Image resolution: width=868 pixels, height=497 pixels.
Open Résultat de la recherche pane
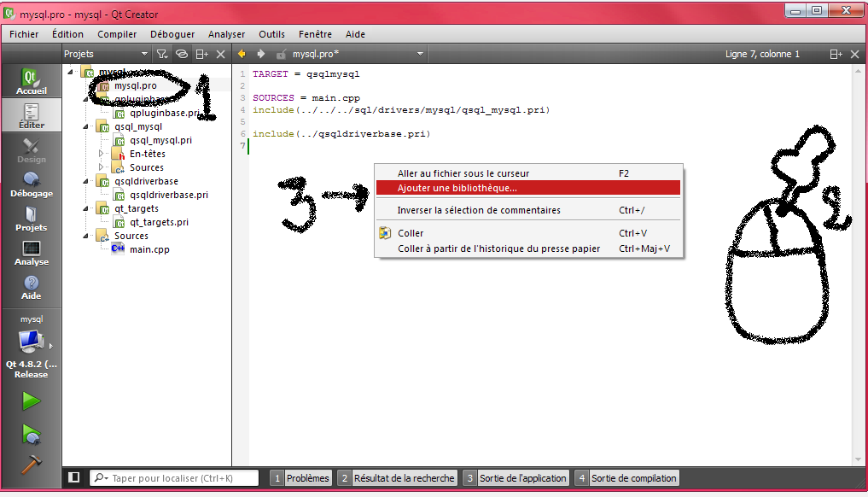(398, 477)
